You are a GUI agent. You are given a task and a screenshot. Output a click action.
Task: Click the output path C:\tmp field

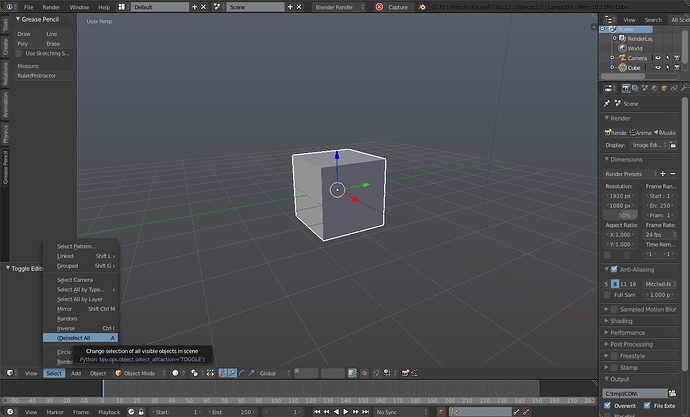pyautogui.click(x=635, y=393)
